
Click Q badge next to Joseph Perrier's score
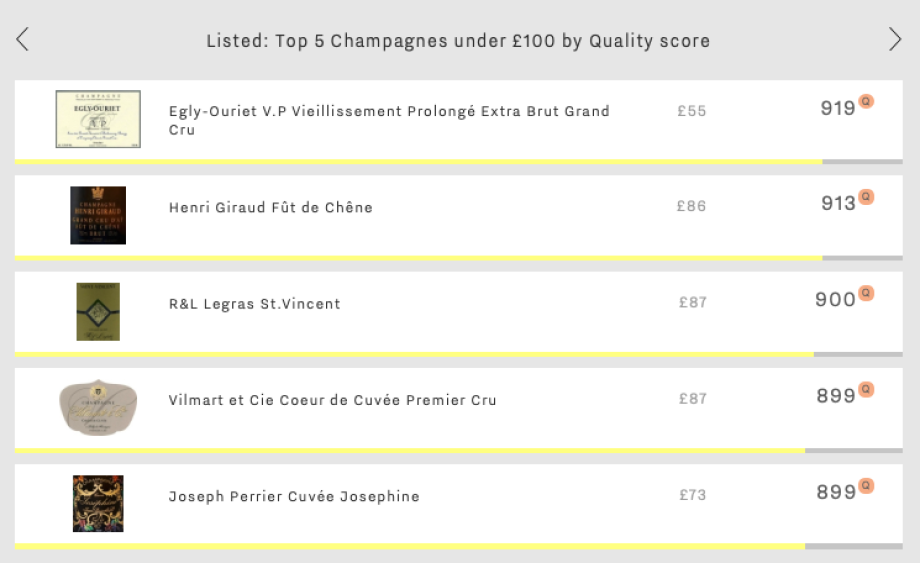pyautogui.click(x=866, y=486)
